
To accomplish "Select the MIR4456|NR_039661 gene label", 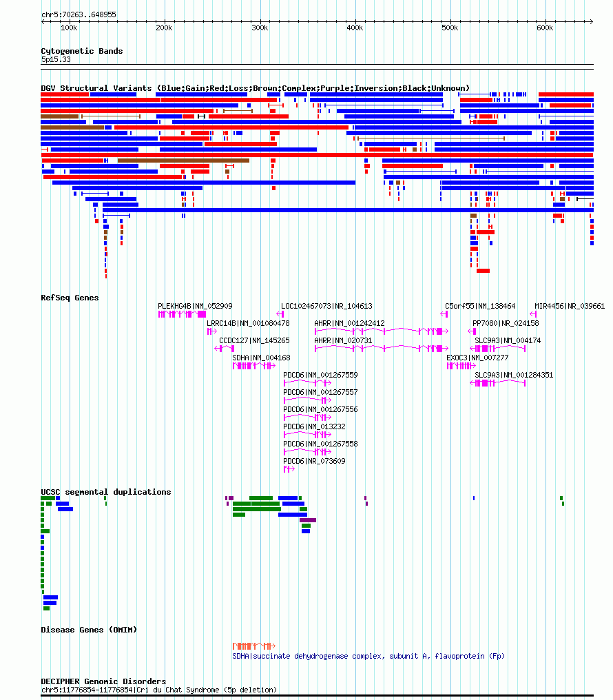I will (570, 306).
